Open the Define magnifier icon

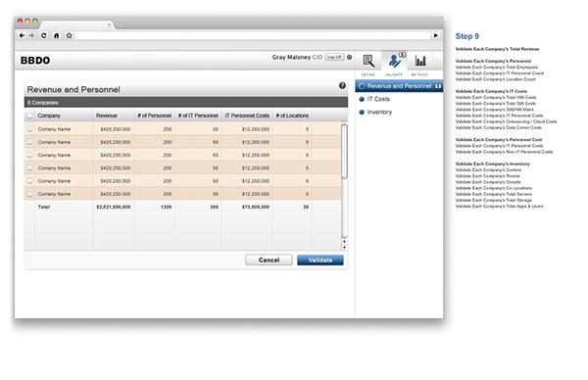(x=368, y=61)
